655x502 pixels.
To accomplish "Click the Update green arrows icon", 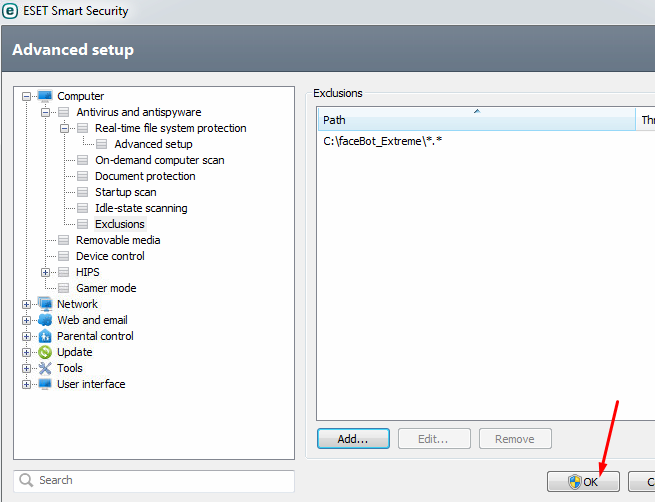I will (x=45, y=352).
